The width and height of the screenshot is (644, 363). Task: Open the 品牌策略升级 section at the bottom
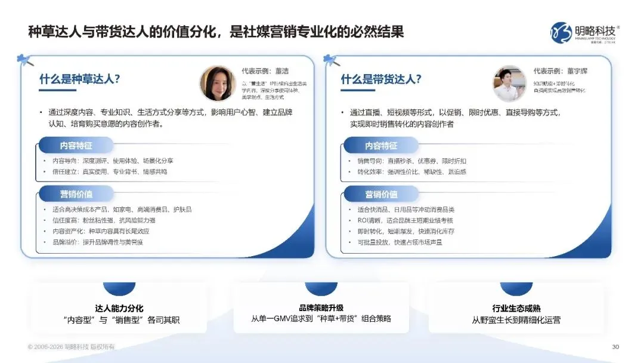point(323,307)
